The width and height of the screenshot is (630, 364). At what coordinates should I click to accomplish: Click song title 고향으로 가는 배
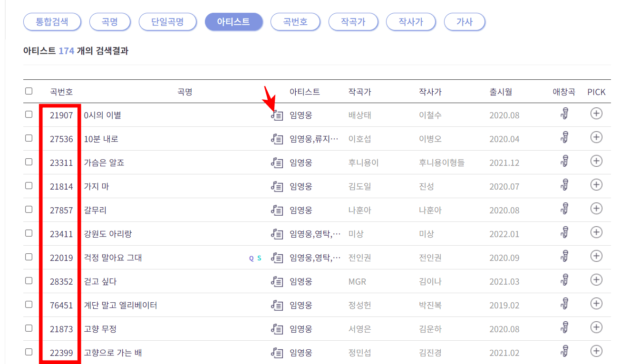click(x=113, y=353)
